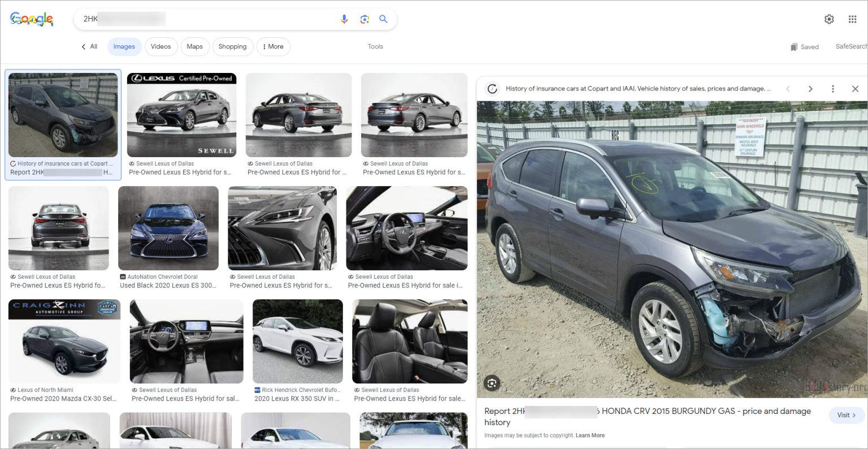Image resolution: width=868 pixels, height=449 pixels.
Task: Click the Visit button on the preview
Action: click(x=845, y=415)
